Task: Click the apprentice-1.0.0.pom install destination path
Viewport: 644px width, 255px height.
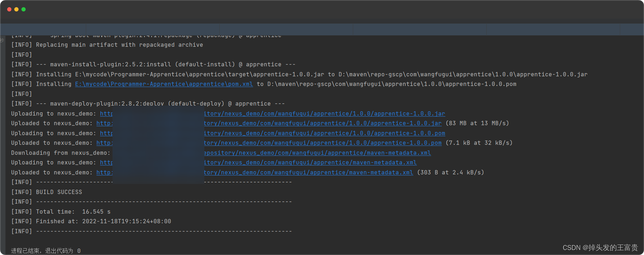Action: coord(392,84)
